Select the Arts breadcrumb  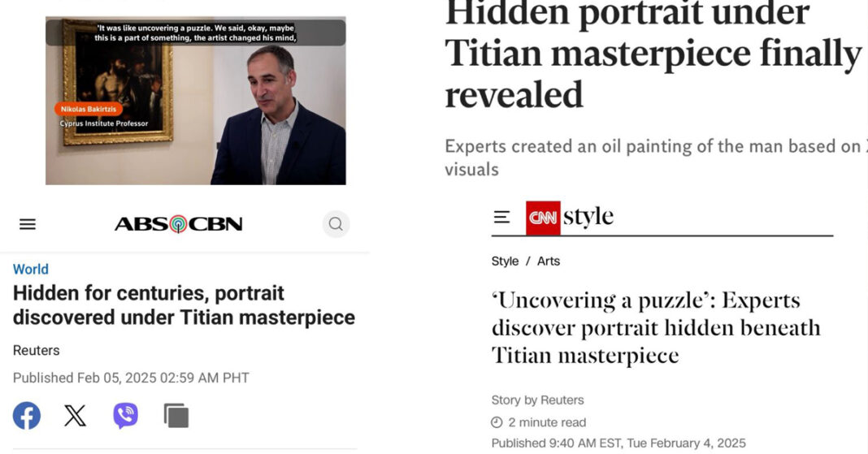click(549, 262)
